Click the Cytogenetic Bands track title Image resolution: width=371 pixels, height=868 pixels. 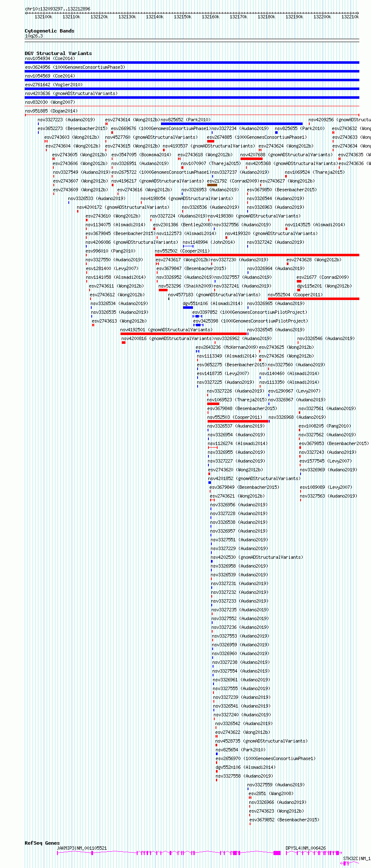coord(50,31)
